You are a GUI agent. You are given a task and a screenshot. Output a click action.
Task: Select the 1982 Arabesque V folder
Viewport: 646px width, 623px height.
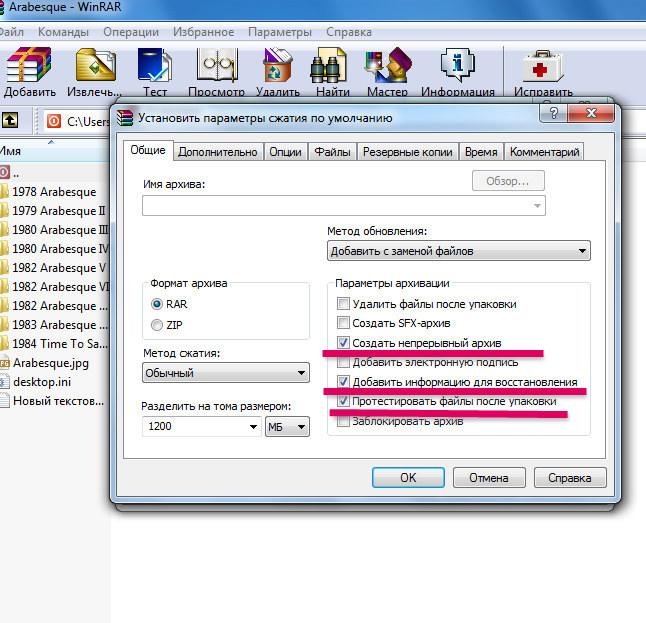click(54, 268)
